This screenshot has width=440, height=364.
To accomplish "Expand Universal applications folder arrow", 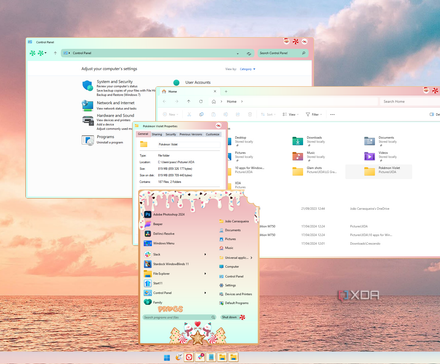I will [251, 258].
